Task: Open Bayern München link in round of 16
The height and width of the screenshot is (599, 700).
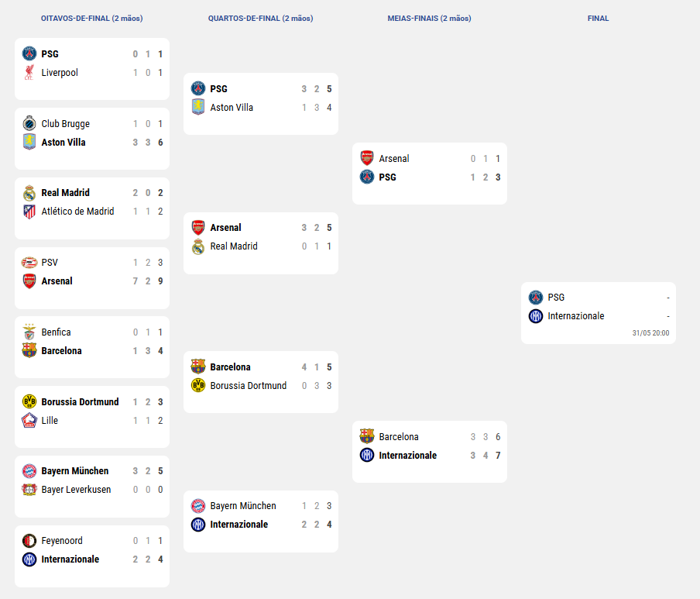Action: [x=75, y=471]
